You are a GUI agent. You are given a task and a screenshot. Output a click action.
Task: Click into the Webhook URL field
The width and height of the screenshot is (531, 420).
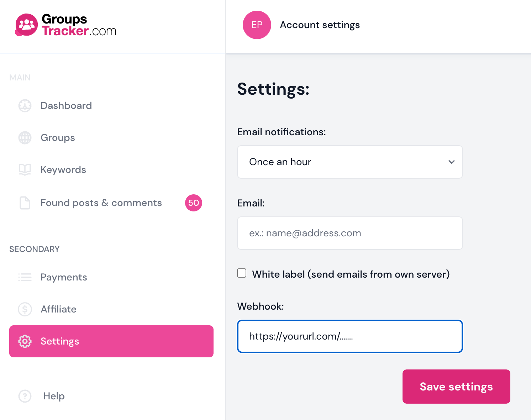(x=350, y=336)
